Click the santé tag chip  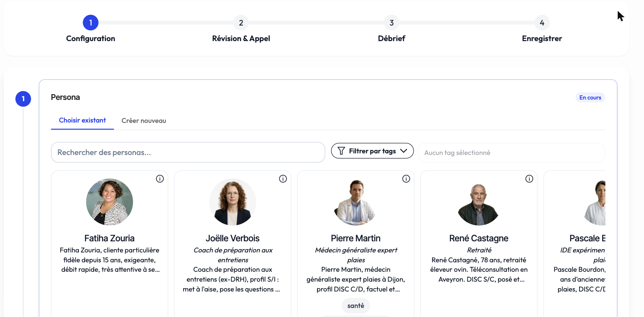point(356,306)
